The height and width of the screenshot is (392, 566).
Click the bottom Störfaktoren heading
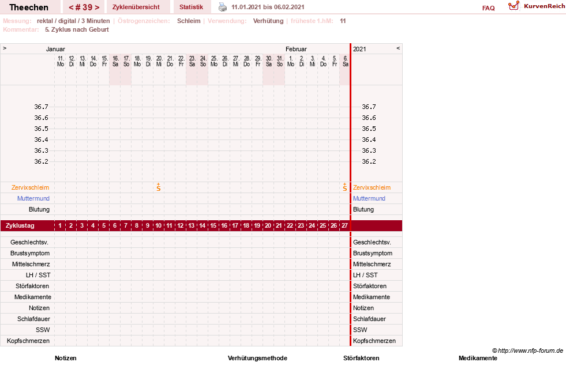[361, 358]
